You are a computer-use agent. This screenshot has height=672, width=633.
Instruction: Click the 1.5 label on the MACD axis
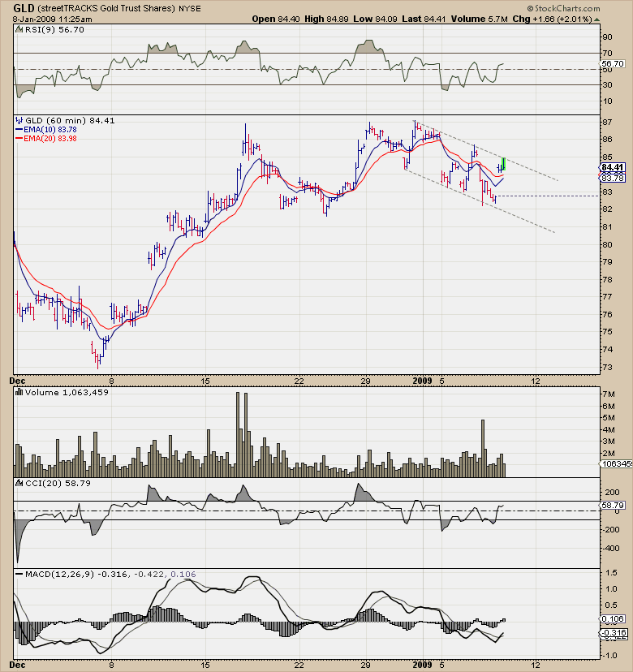(612, 572)
